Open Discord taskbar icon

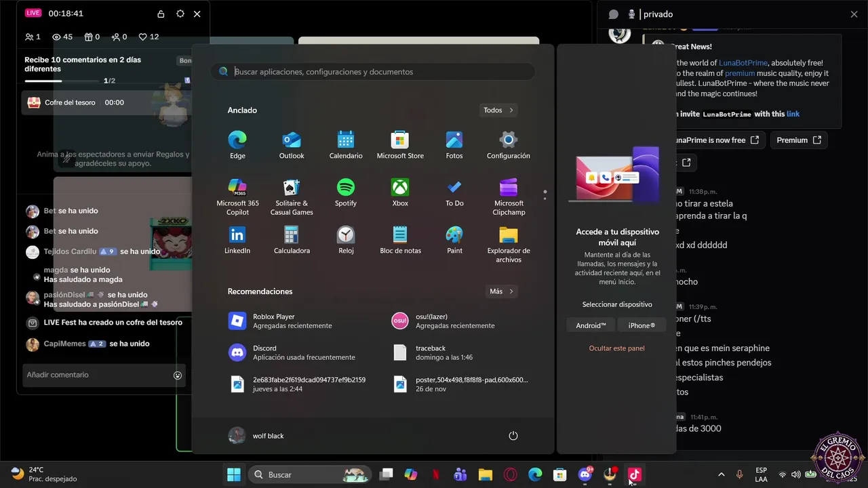click(x=585, y=474)
